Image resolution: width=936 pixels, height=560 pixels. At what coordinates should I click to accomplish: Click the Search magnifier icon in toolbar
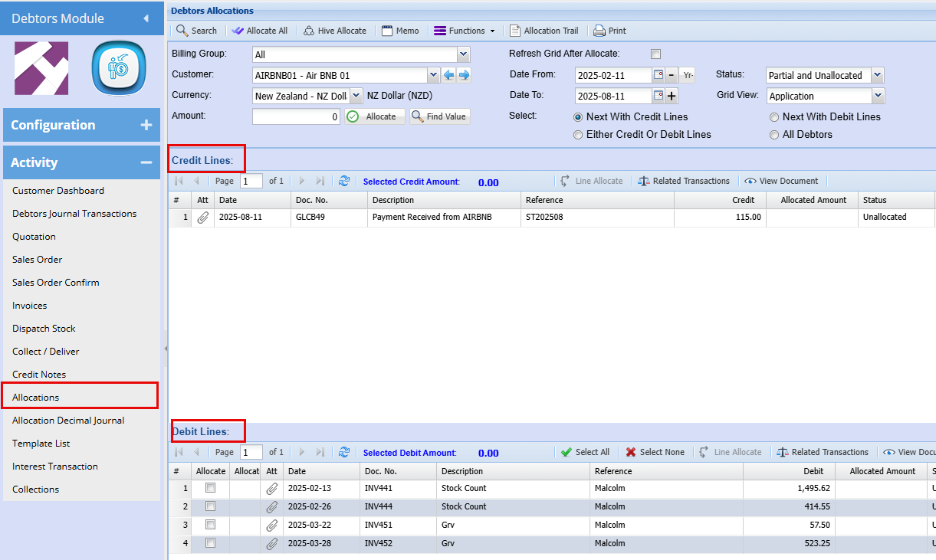(x=182, y=31)
